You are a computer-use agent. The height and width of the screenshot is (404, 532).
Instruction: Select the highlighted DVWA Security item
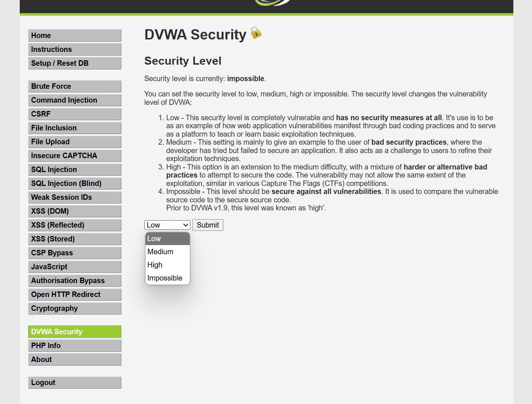(x=75, y=332)
